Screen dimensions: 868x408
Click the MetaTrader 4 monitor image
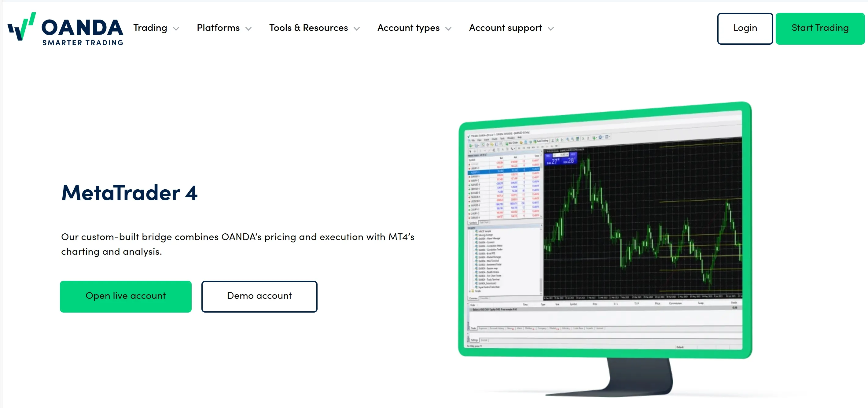[605, 249]
